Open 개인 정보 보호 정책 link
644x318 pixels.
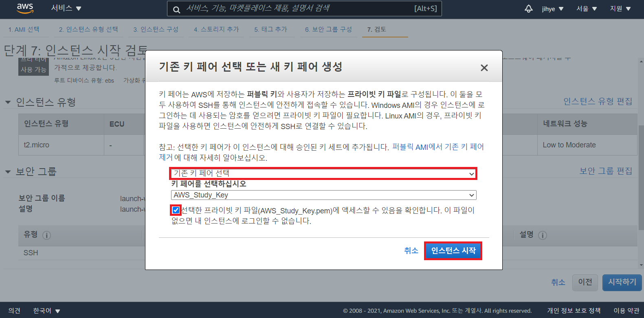point(574,311)
